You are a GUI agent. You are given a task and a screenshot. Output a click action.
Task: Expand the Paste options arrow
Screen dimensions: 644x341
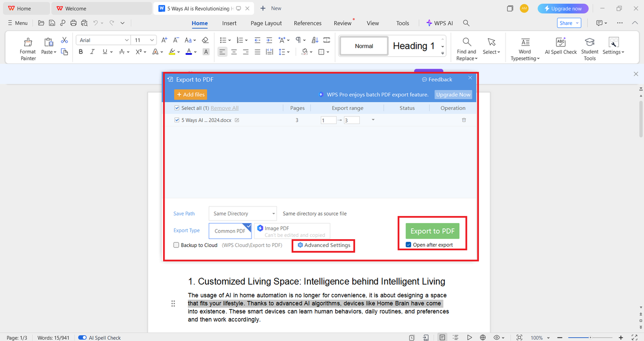[55, 52]
